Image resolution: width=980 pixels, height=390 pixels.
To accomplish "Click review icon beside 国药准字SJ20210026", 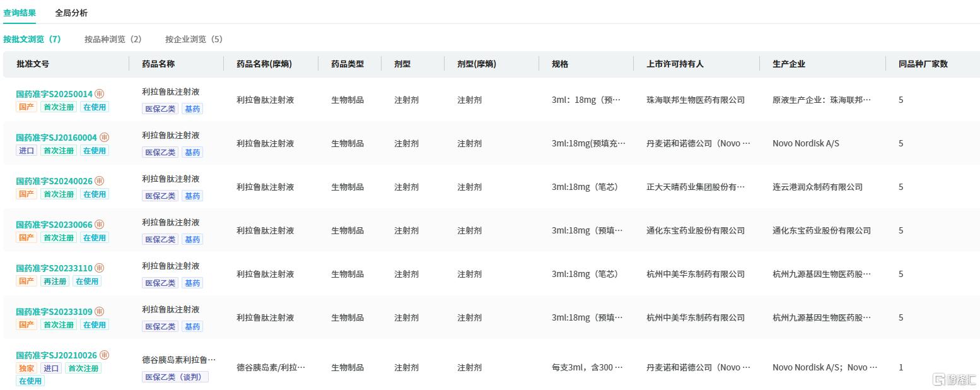I will click(105, 355).
